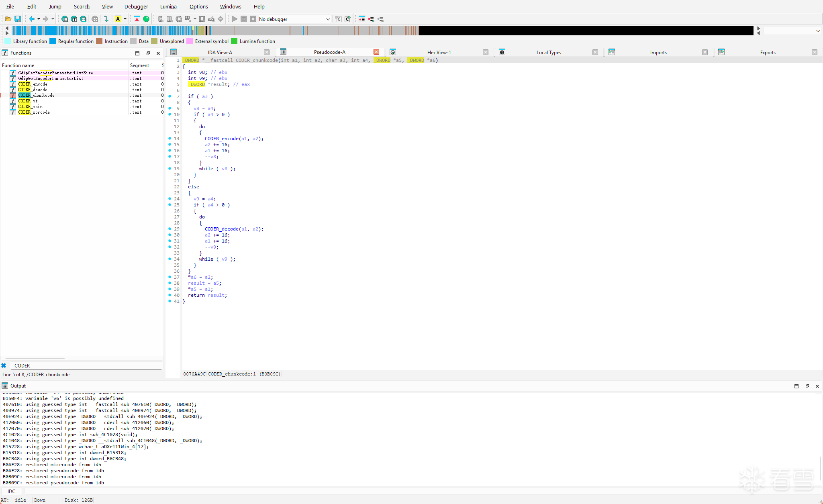This screenshot has height=504, width=823.
Task: Click the green circle toolbar icon
Action: tap(146, 19)
